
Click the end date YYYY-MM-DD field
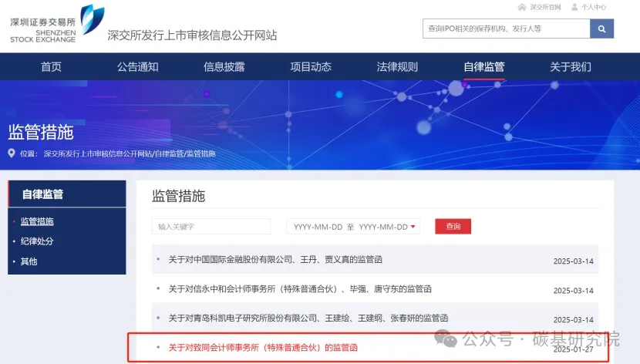point(383,227)
